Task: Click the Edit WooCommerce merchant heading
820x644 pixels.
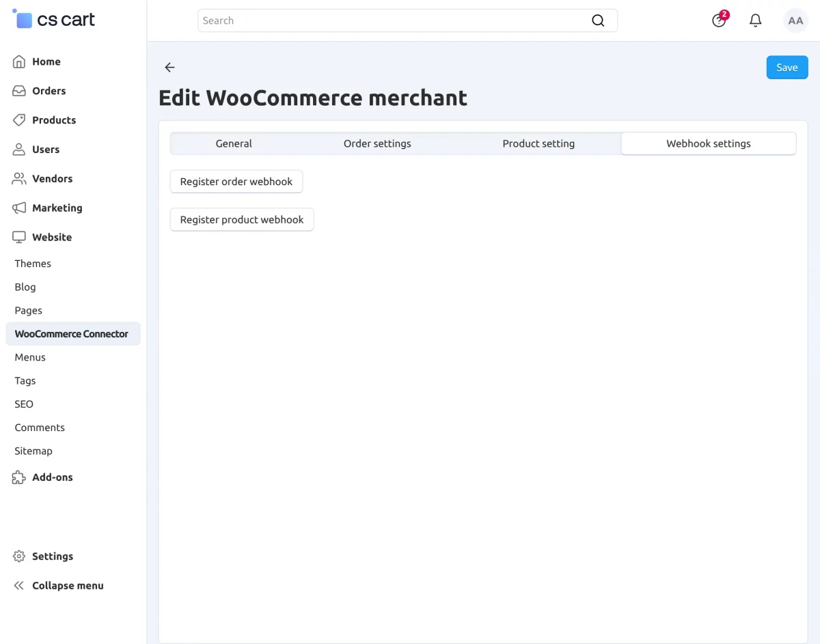Action: click(313, 98)
